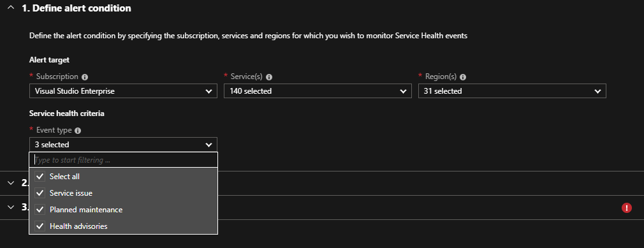The image size is (644, 248).
Task: Uncheck the Planned maintenance checkbox
Action: [x=40, y=209]
